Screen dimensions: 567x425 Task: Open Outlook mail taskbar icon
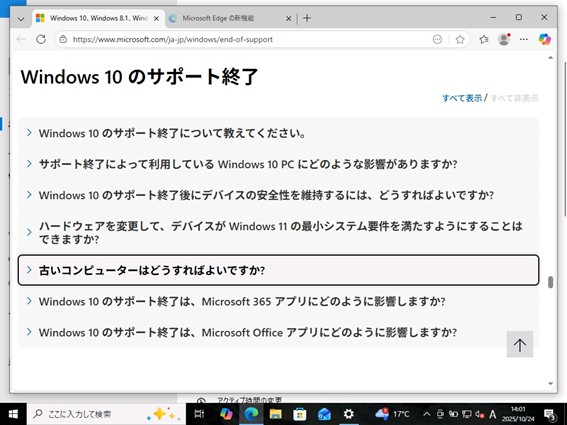pos(324,414)
